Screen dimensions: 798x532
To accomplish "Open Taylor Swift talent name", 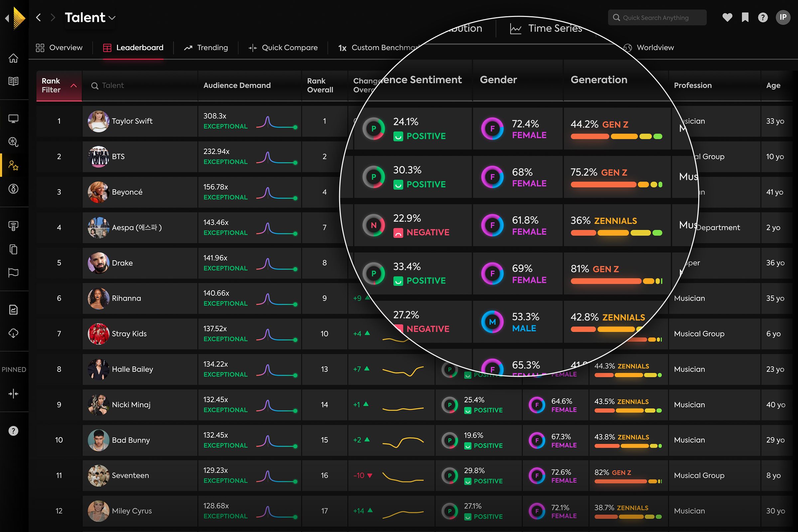I will pos(132,121).
